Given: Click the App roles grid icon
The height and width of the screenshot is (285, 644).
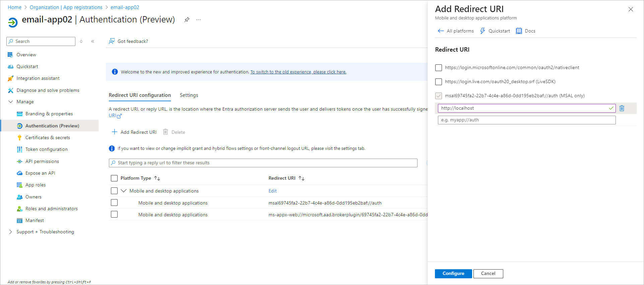Looking at the screenshot, I should (20, 185).
